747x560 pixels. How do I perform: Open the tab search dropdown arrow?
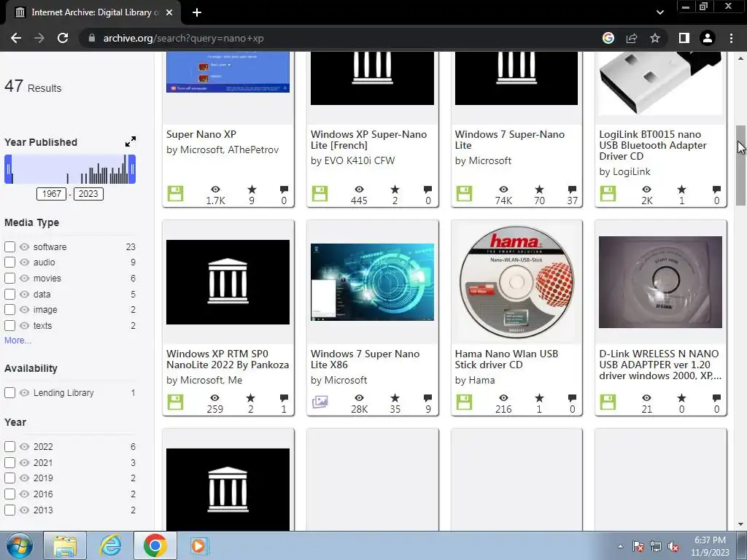(x=659, y=12)
